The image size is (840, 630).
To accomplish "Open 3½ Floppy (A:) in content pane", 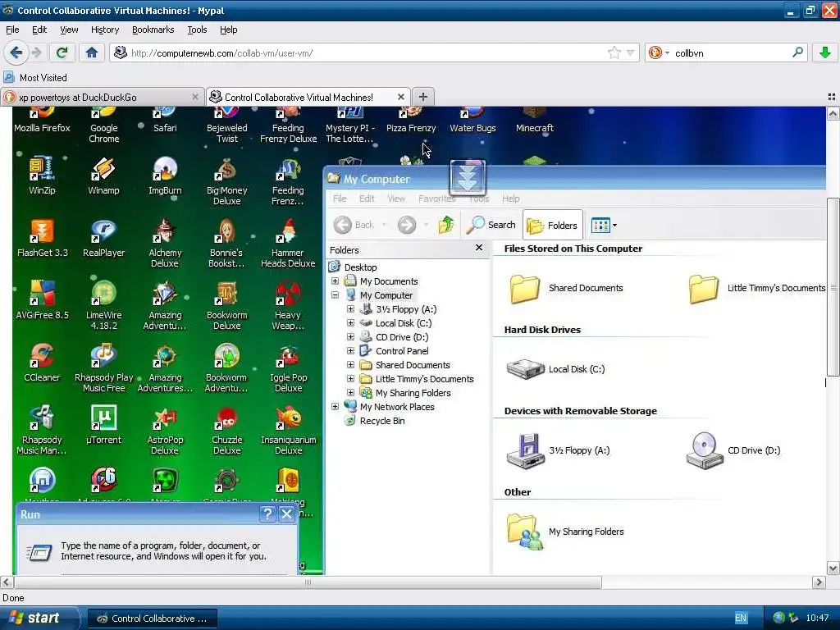I will [x=558, y=450].
